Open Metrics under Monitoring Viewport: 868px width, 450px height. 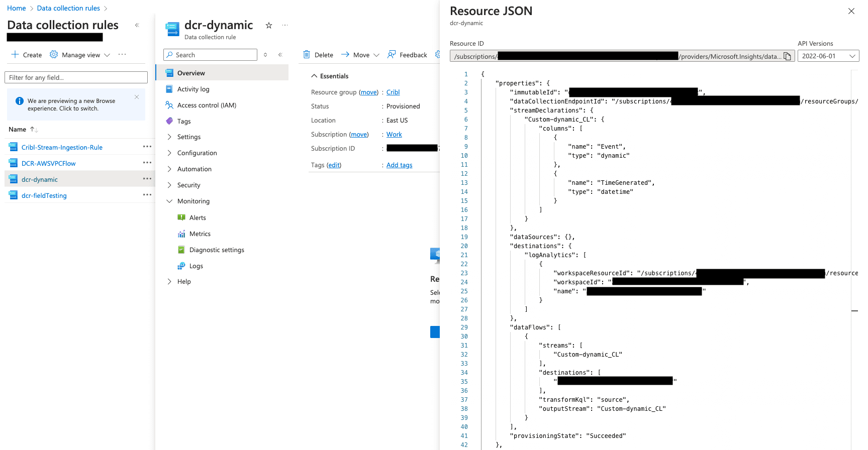click(x=200, y=234)
